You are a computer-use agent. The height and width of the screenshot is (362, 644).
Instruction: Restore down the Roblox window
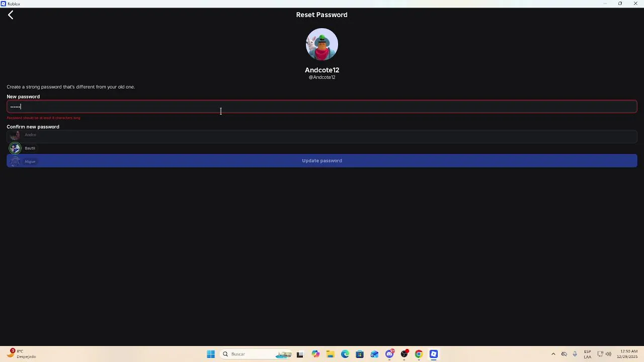pyautogui.click(x=620, y=4)
